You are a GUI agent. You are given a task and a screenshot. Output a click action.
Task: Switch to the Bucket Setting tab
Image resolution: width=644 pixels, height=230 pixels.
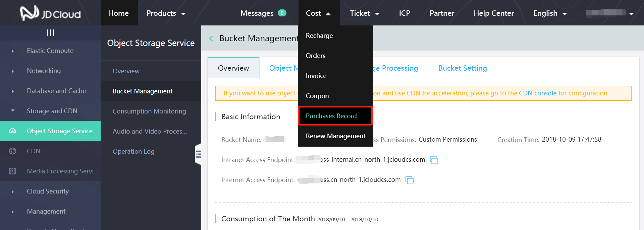click(x=463, y=68)
